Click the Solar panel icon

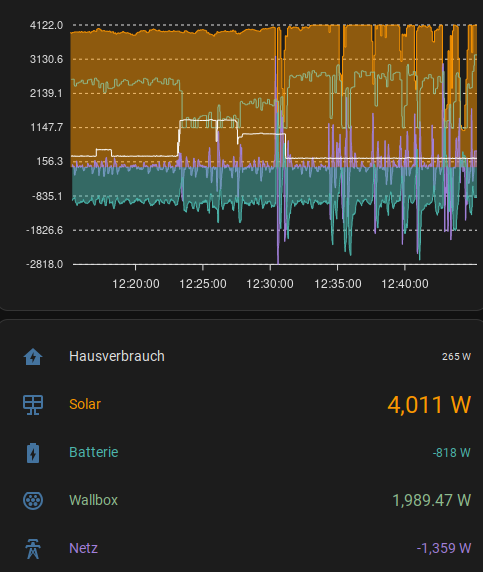[x=33, y=405]
